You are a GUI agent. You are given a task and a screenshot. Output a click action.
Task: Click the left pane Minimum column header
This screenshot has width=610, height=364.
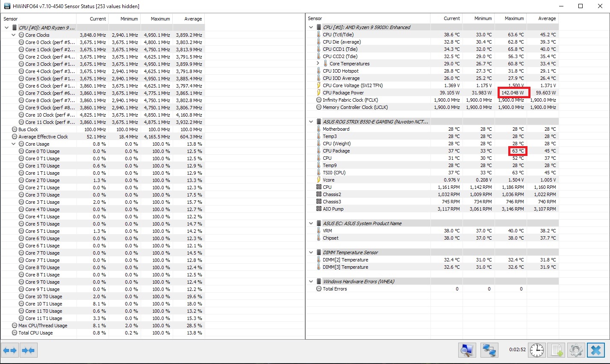tap(124, 19)
